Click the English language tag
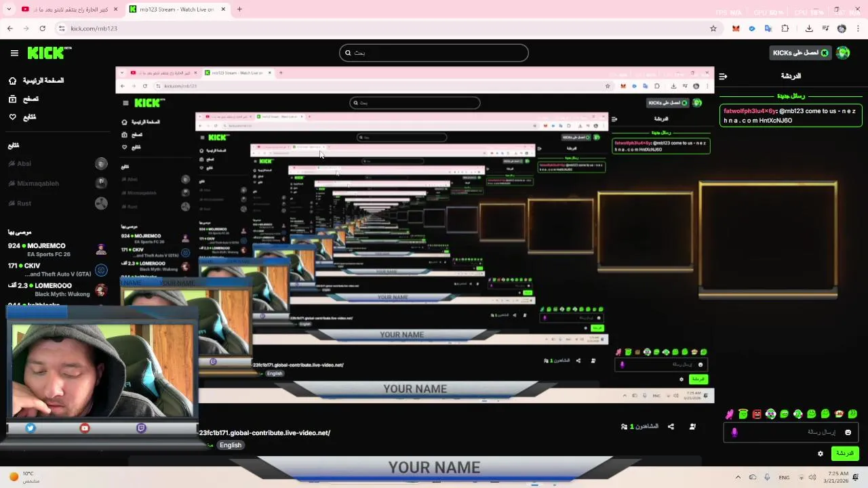 point(231,445)
